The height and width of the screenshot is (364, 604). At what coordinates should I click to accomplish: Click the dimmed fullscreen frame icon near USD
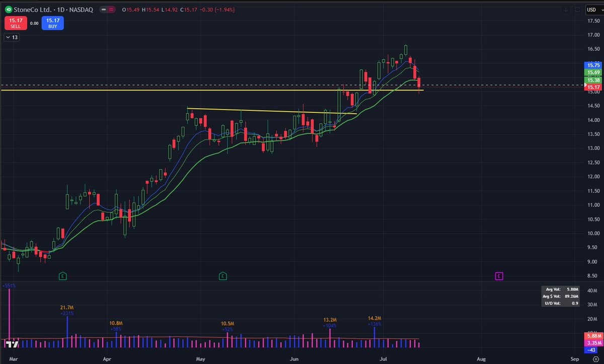pos(577,9)
